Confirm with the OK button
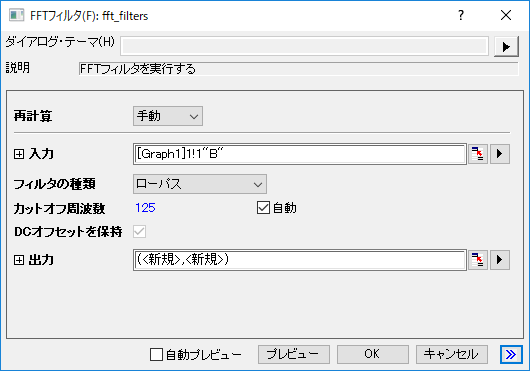 point(373,354)
